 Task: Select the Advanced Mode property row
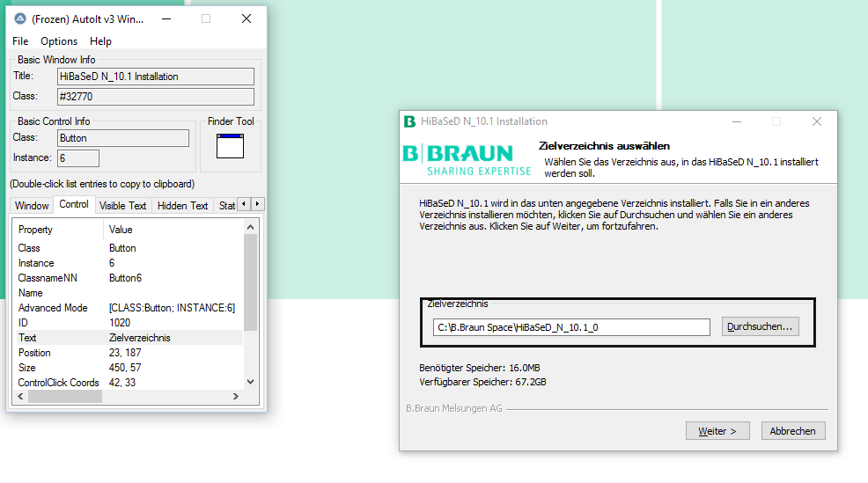(128, 308)
